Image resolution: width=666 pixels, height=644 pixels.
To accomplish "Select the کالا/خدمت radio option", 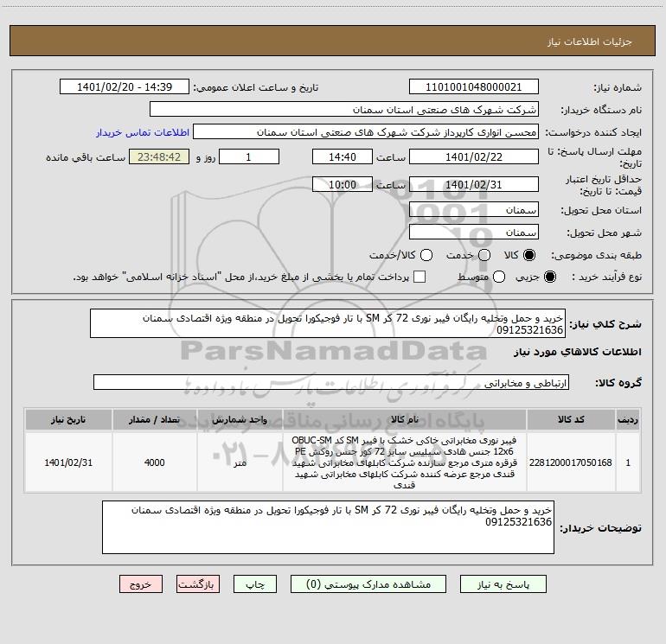I will click(426, 255).
